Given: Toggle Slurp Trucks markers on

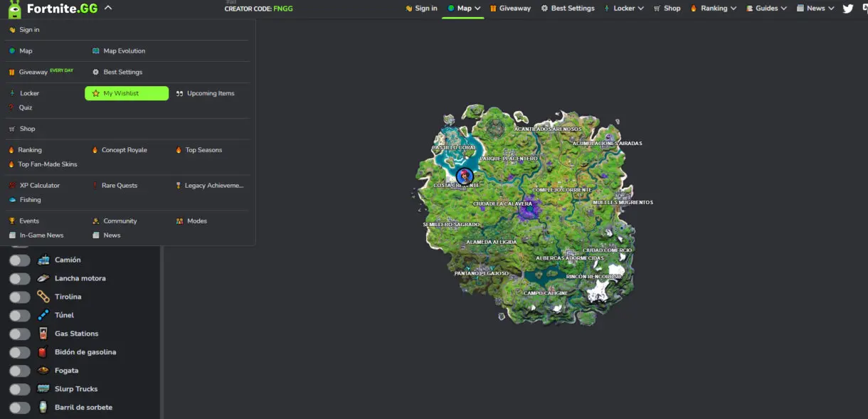Looking at the screenshot, I should click(20, 390).
